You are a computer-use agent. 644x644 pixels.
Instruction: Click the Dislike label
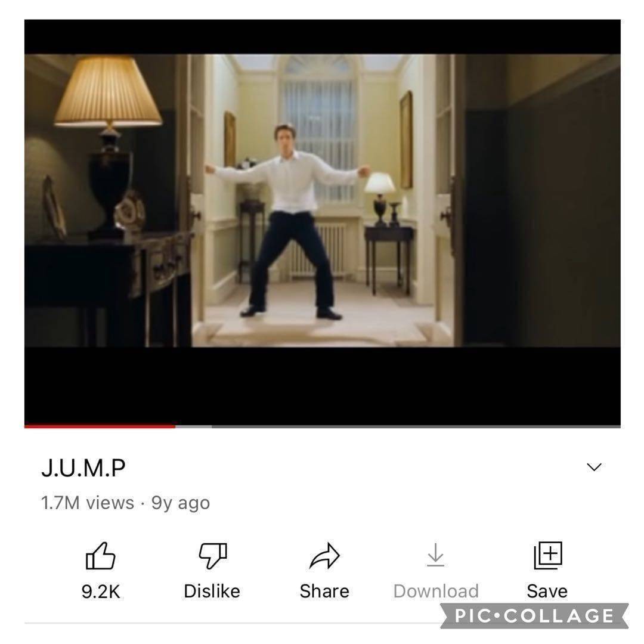click(x=212, y=592)
